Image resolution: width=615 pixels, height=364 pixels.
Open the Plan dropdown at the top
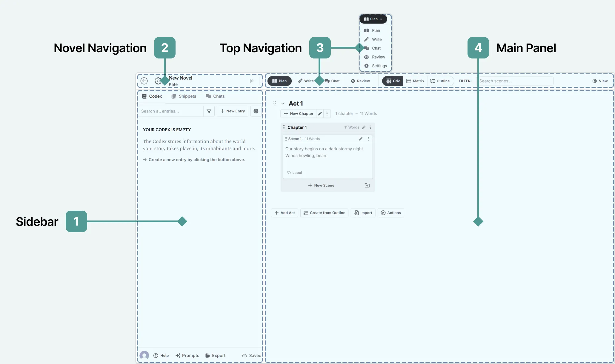[x=373, y=19]
